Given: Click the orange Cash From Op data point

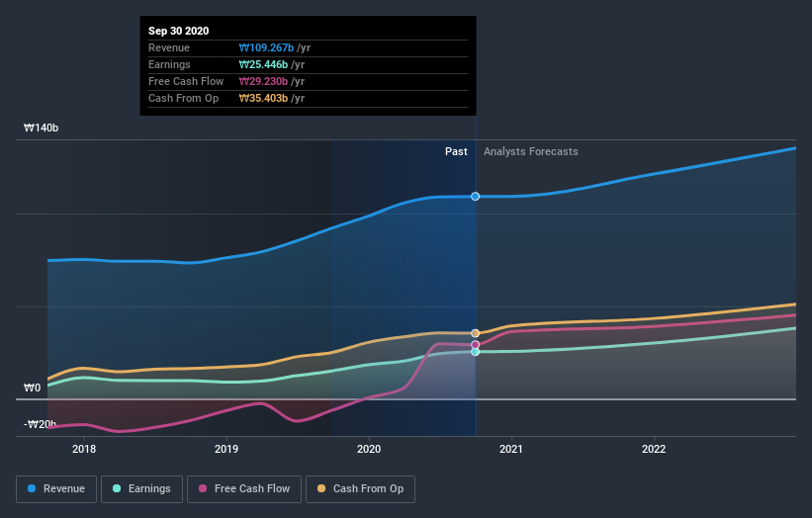Looking at the screenshot, I should pyautogui.click(x=476, y=333).
